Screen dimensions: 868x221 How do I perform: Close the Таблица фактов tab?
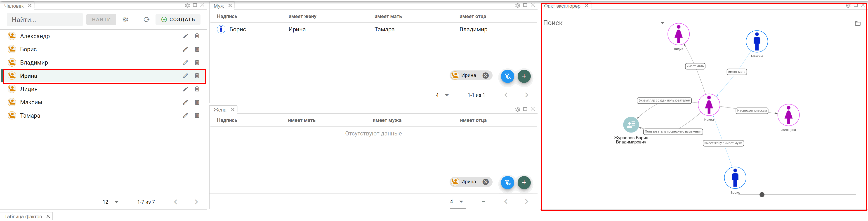(x=48, y=216)
